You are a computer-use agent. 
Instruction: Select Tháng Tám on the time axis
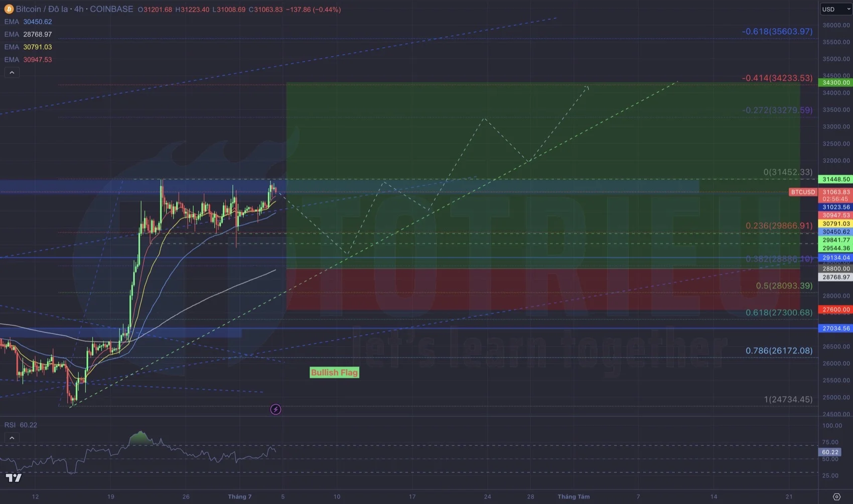pyautogui.click(x=574, y=496)
